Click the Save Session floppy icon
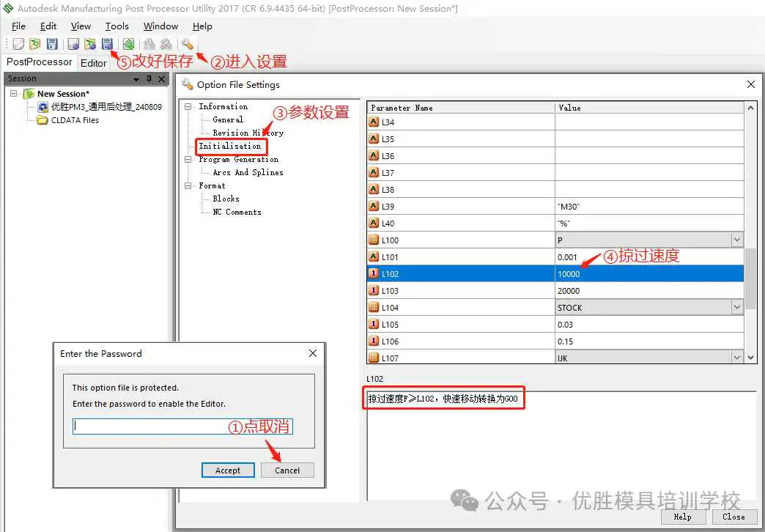The image size is (765, 532). (52, 44)
